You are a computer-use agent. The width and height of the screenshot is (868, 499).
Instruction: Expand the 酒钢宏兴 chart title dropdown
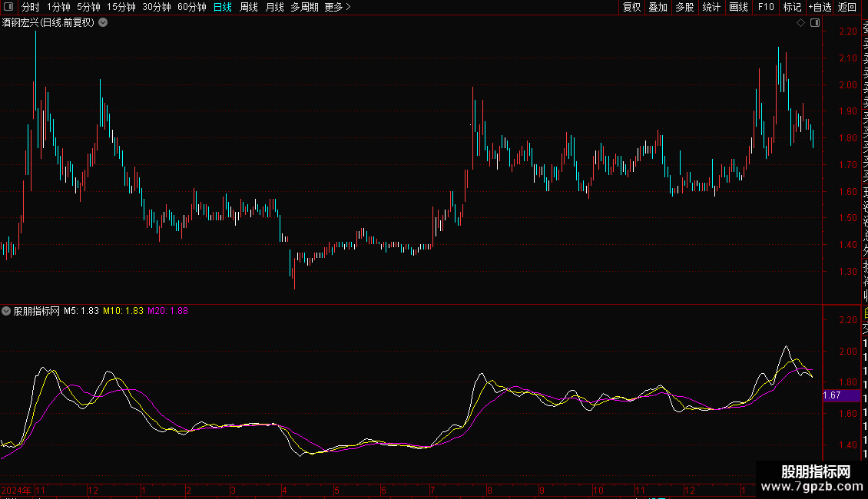click(103, 23)
